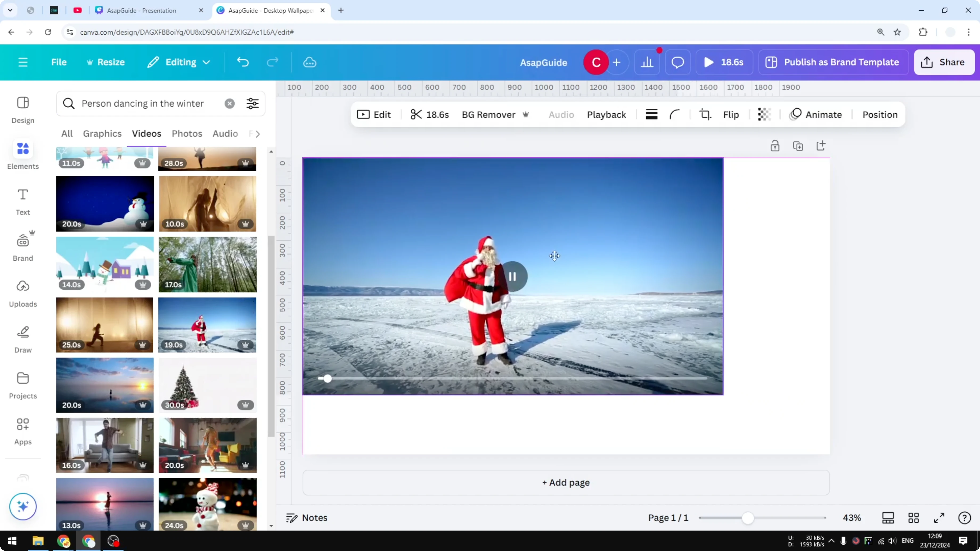The height and width of the screenshot is (551, 980).
Task: Lock the selected video element
Action: [775, 146]
